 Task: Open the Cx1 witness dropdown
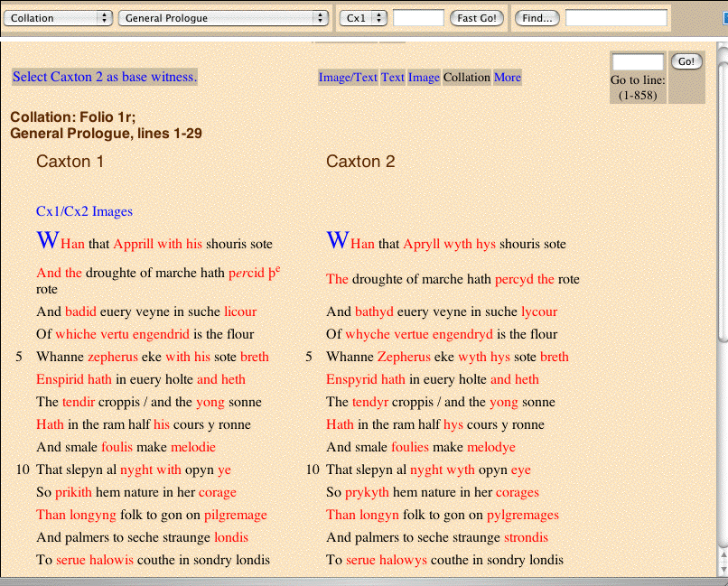coord(363,18)
